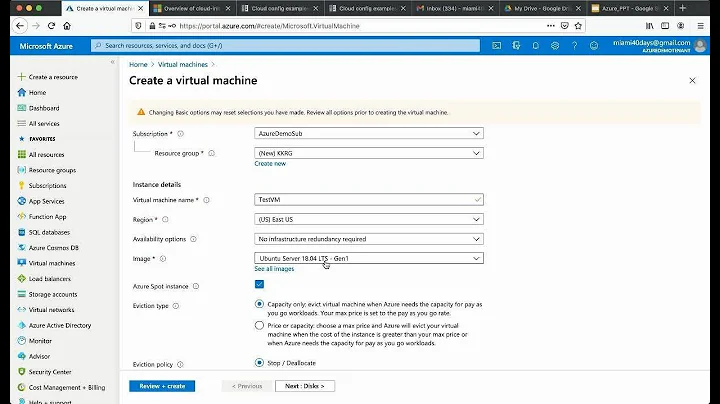This screenshot has width=720, height=404.
Task: Show info tooltip for Eviction type
Action: (x=176, y=306)
